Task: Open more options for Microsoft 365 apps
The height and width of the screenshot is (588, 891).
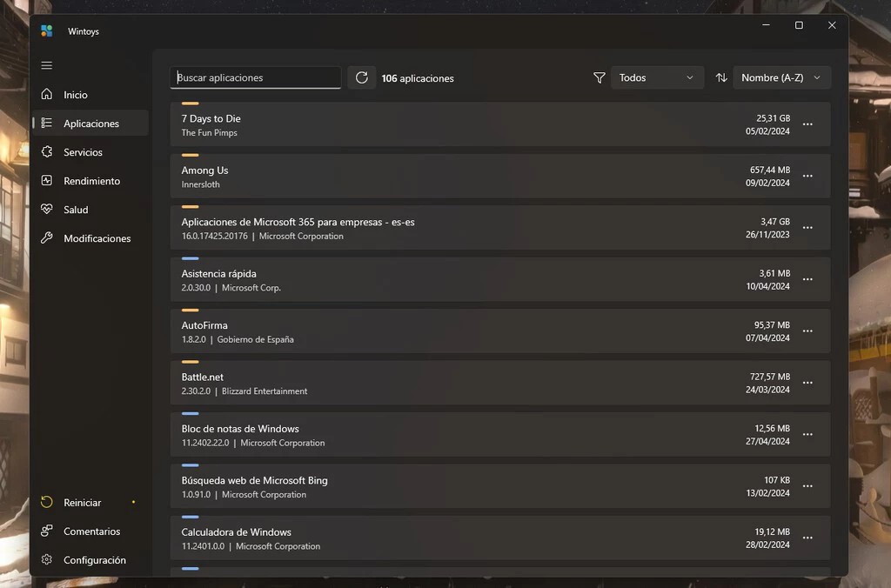Action: [x=807, y=228]
